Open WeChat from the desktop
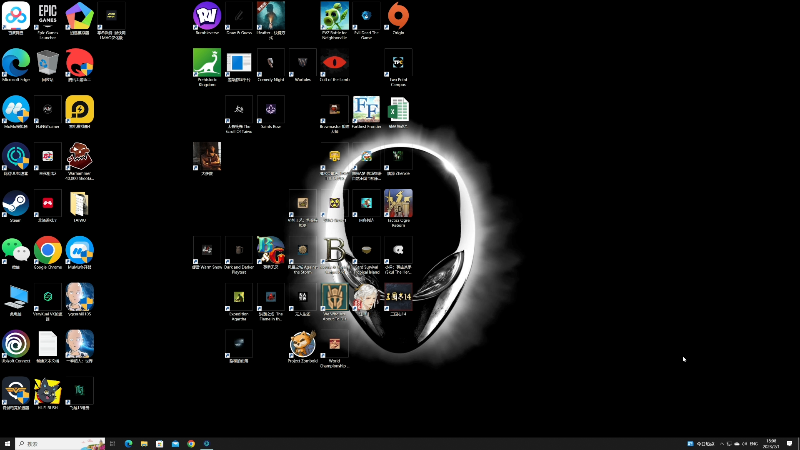The image size is (800, 450). click(x=16, y=250)
